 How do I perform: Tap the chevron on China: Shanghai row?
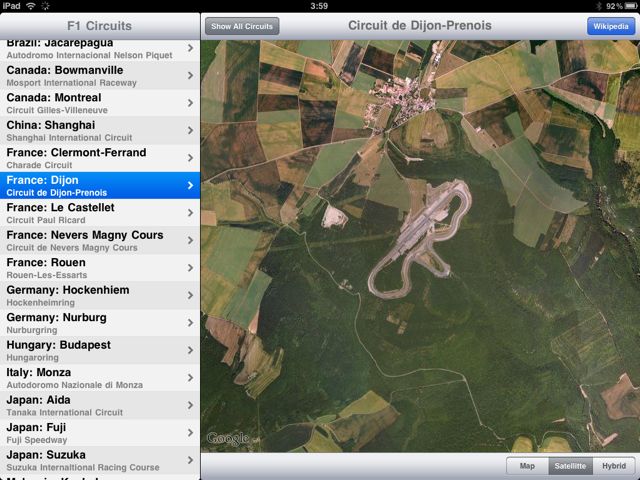(x=190, y=131)
